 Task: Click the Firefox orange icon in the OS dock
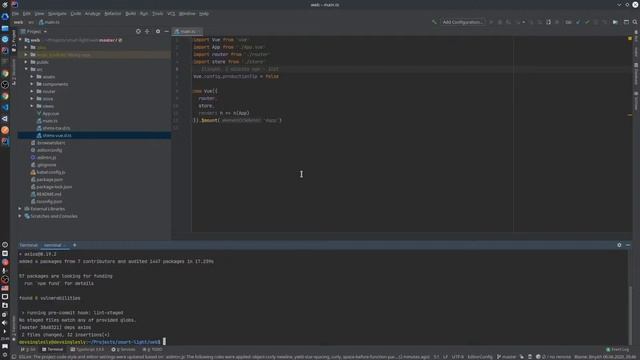(5, 130)
